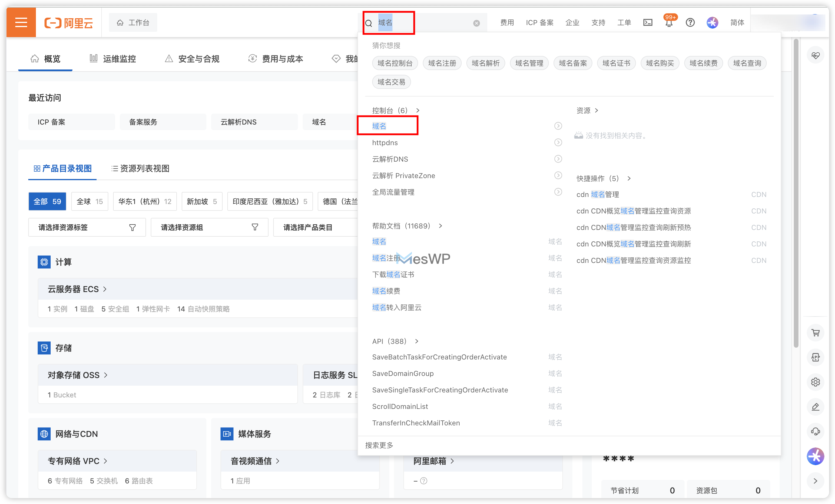Open 工单 header menu

click(624, 22)
